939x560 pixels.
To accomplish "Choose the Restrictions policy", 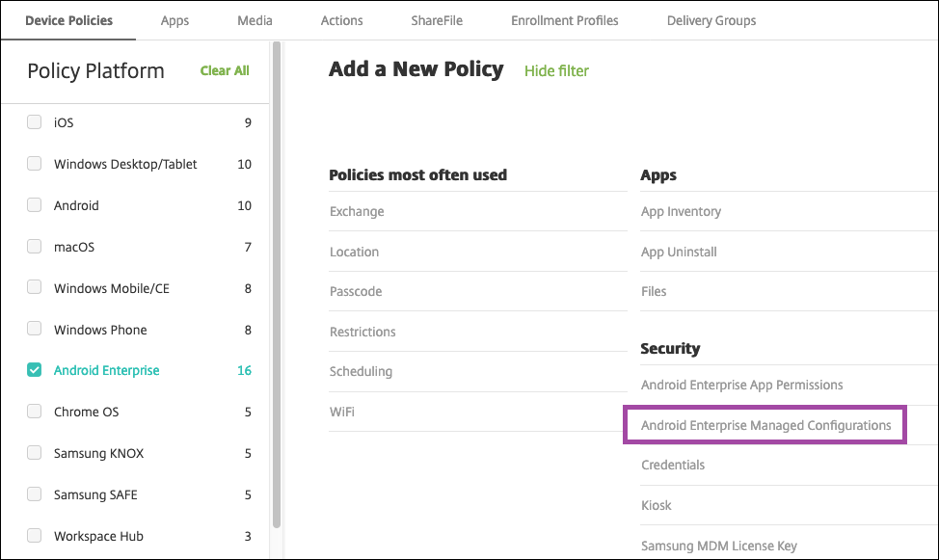I will coord(362,332).
